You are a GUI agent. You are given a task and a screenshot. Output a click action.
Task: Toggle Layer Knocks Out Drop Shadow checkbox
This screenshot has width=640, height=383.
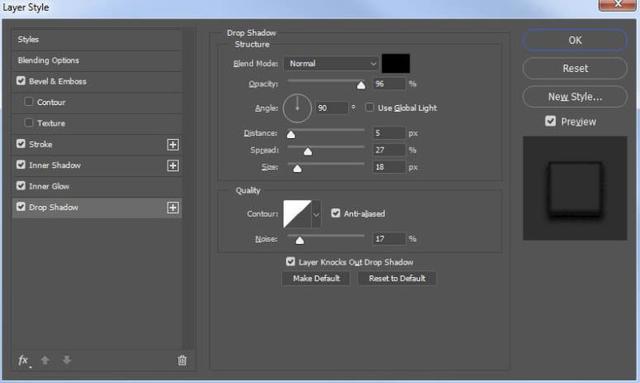coord(290,261)
